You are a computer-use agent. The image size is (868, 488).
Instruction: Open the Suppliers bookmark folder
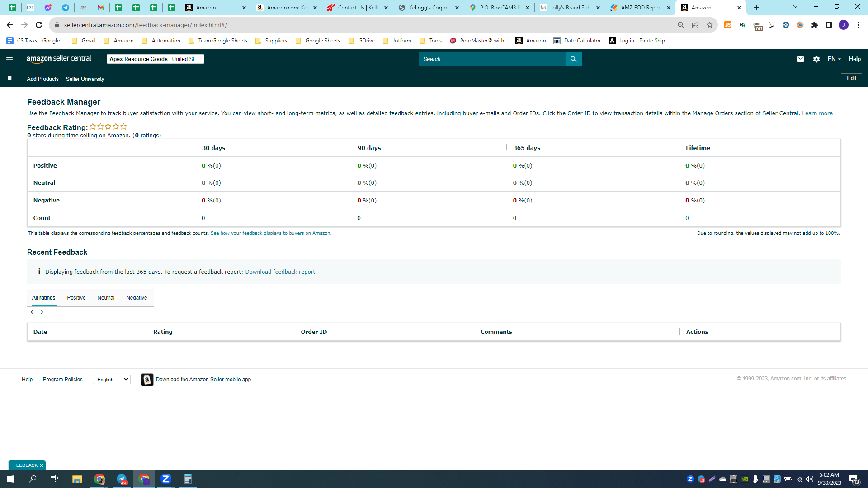[x=271, y=41]
